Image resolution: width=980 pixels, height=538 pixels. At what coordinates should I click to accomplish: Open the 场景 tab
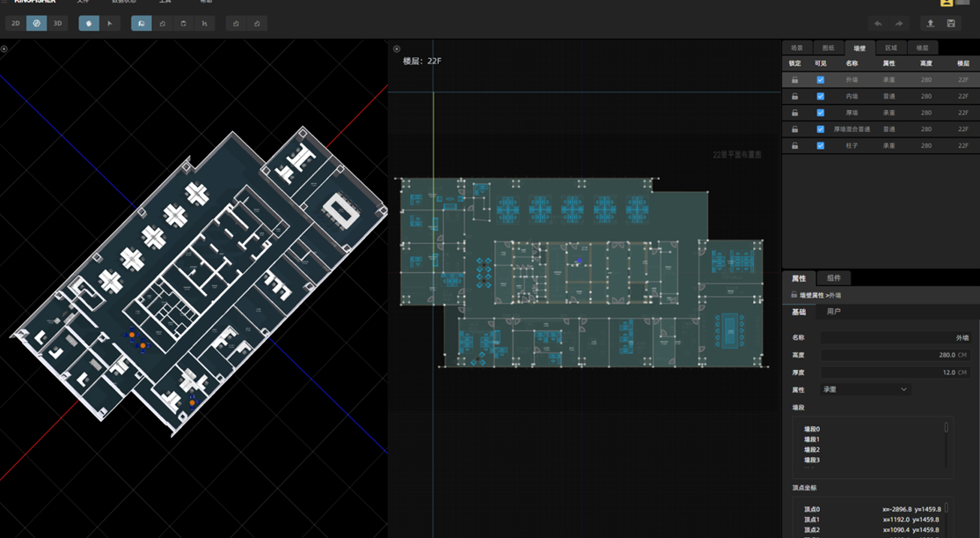797,48
